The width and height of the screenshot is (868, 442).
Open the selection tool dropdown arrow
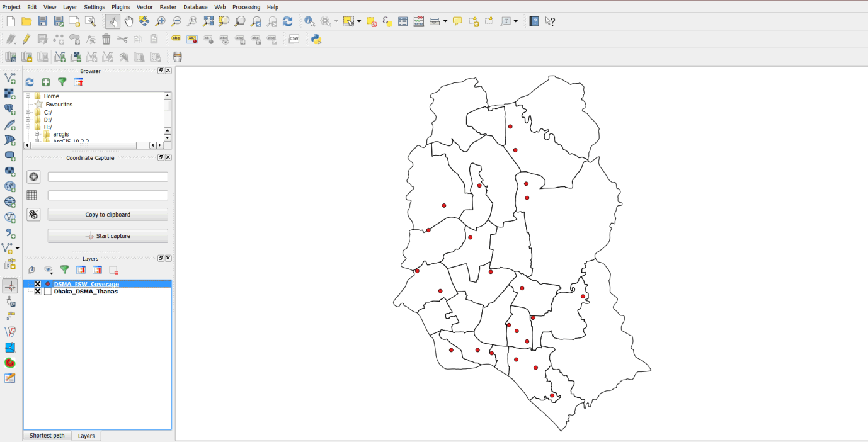pyautogui.click(x=359, y=21)
